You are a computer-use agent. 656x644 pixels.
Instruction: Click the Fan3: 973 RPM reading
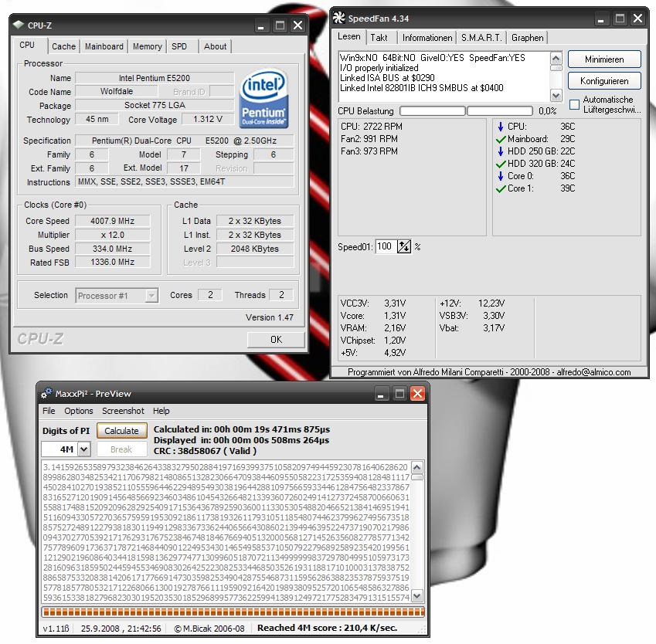click(x=369, y=151)
